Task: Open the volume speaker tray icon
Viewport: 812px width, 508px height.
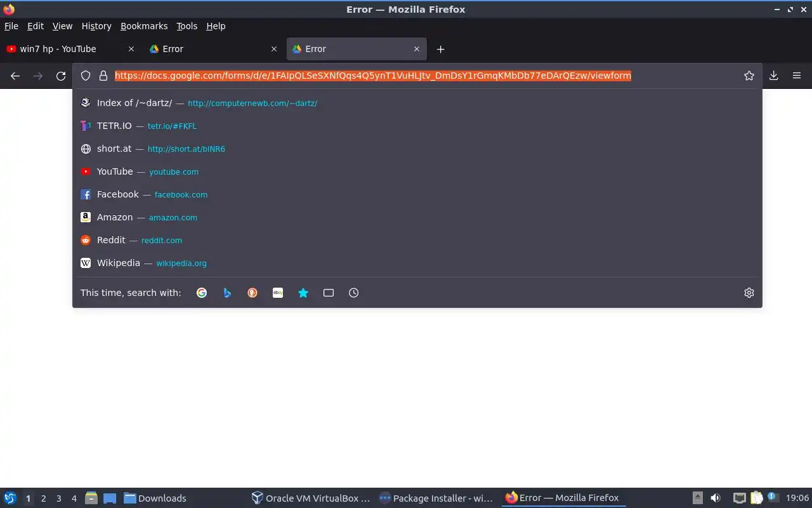Action: [x=716, y=498]
